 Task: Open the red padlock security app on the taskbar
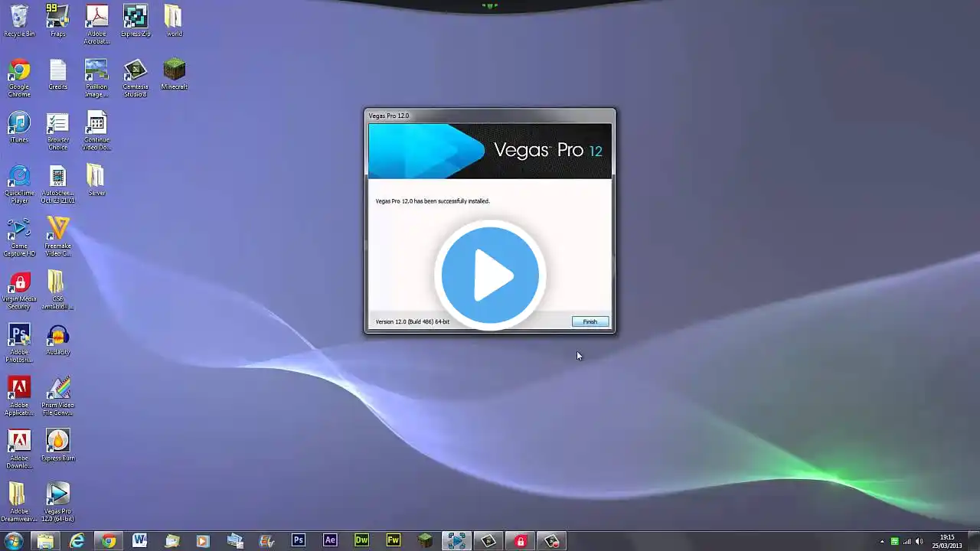click(x=520, y=541)
